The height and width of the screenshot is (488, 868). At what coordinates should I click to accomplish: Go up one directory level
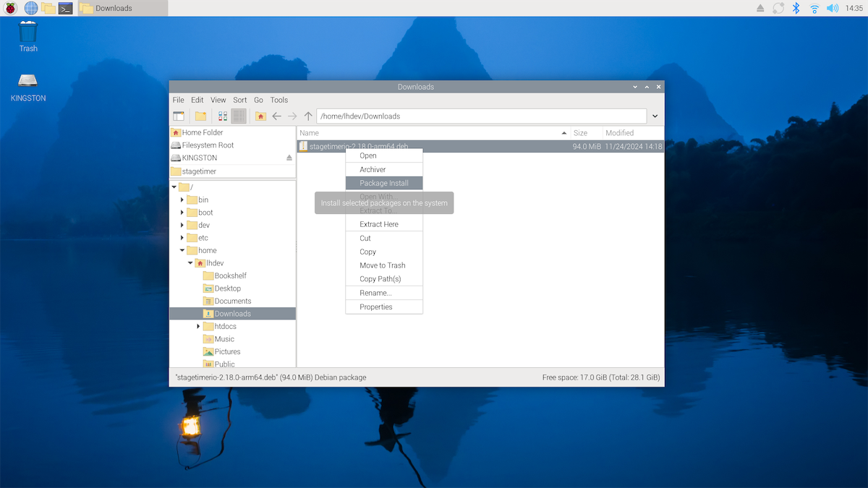click(307, 116)
